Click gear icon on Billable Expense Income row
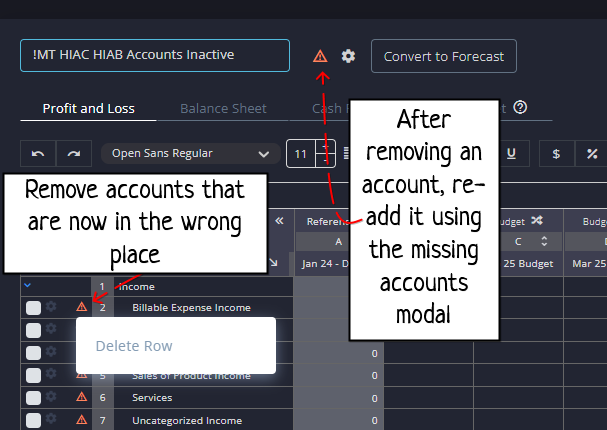607x430 pixels. (52, 307)
